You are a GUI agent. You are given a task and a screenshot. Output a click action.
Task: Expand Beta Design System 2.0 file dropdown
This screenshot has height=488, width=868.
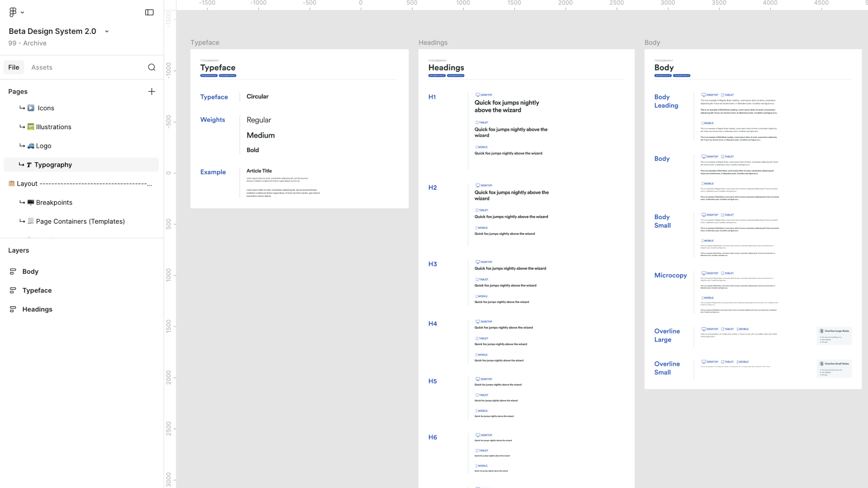click(107, 31)
